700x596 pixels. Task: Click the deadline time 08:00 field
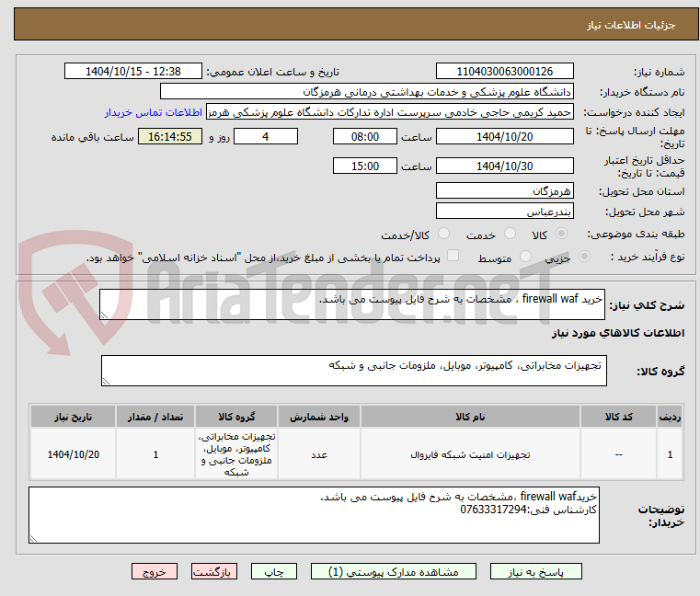[365, 137]
